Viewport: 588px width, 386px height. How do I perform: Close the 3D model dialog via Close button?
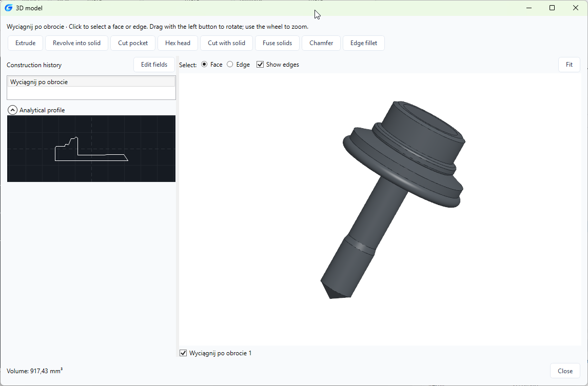565,371
